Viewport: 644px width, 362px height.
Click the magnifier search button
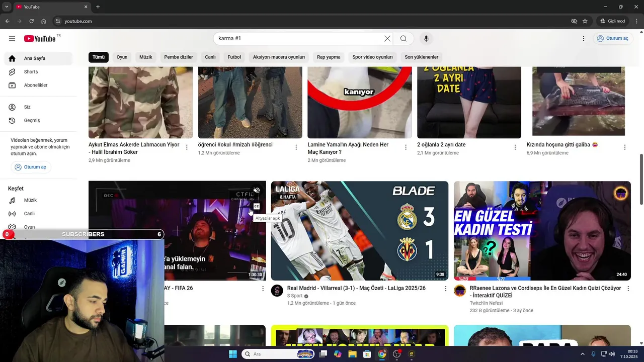point(404,39)
